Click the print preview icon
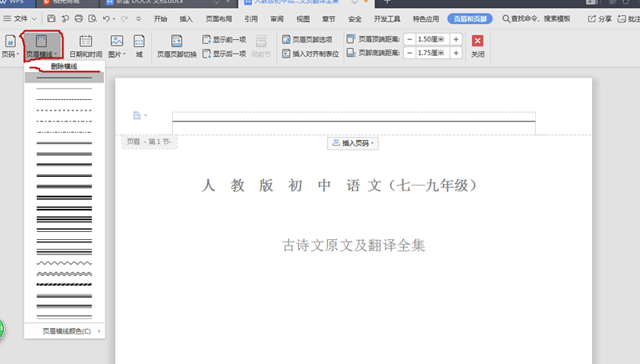Viewport: 640px width, 364px height. coord(93,18)
